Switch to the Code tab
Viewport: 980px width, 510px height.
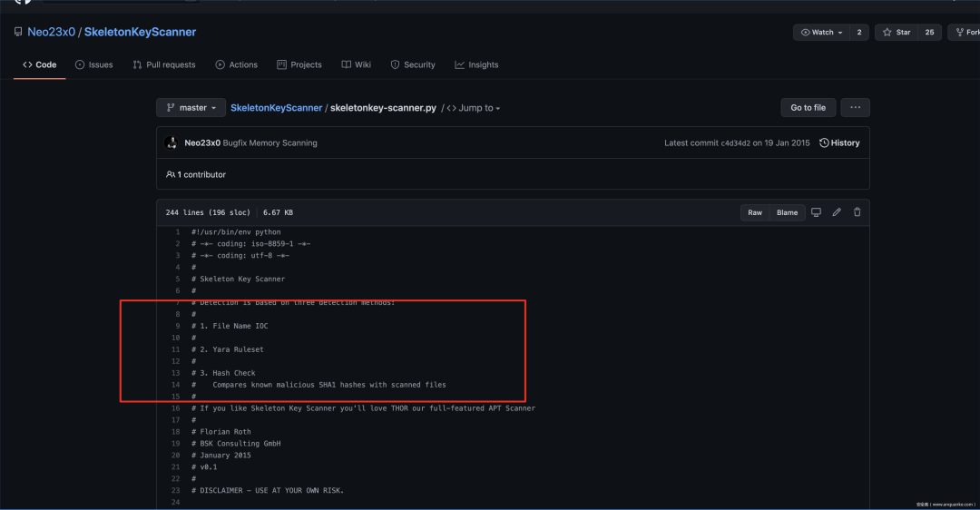click(39, 65)
